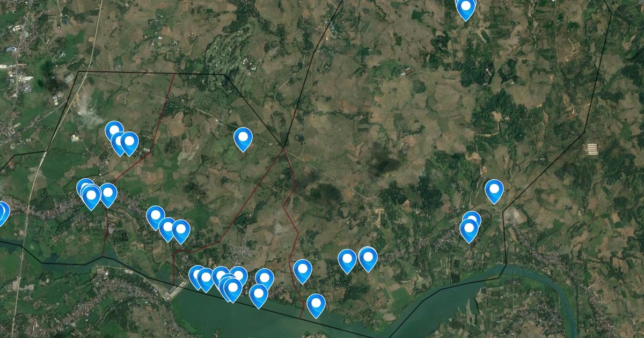Click the junction where black boundary lines meet

[x=284, y=146]
